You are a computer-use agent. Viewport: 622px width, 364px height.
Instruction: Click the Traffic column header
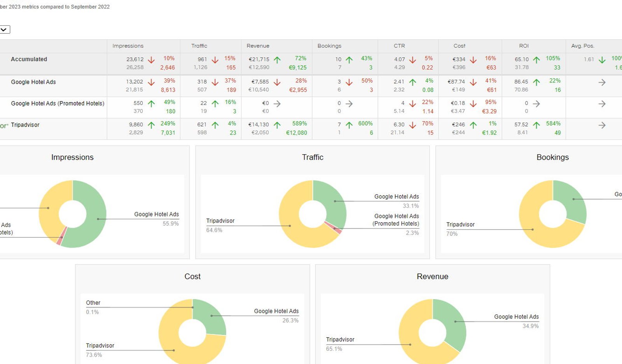click(x=199, y=46)
